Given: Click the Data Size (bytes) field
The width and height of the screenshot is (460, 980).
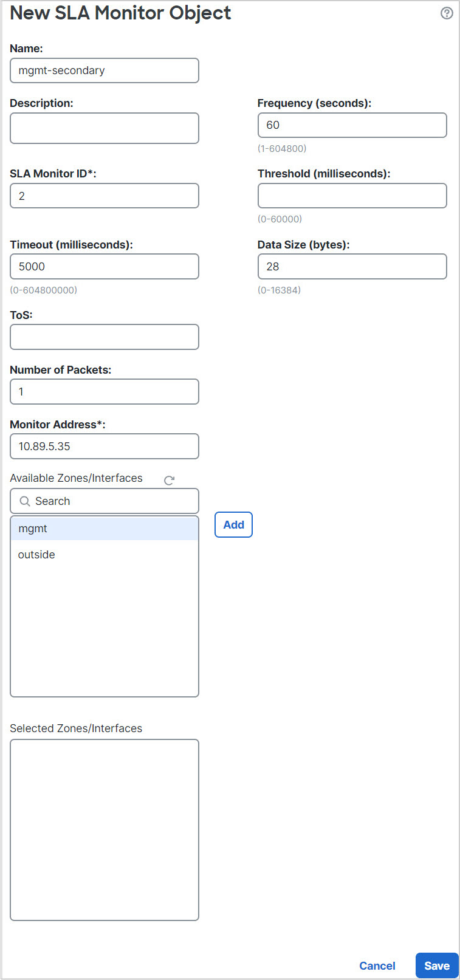Looking at the screenshot, I should tap(352, 267).
